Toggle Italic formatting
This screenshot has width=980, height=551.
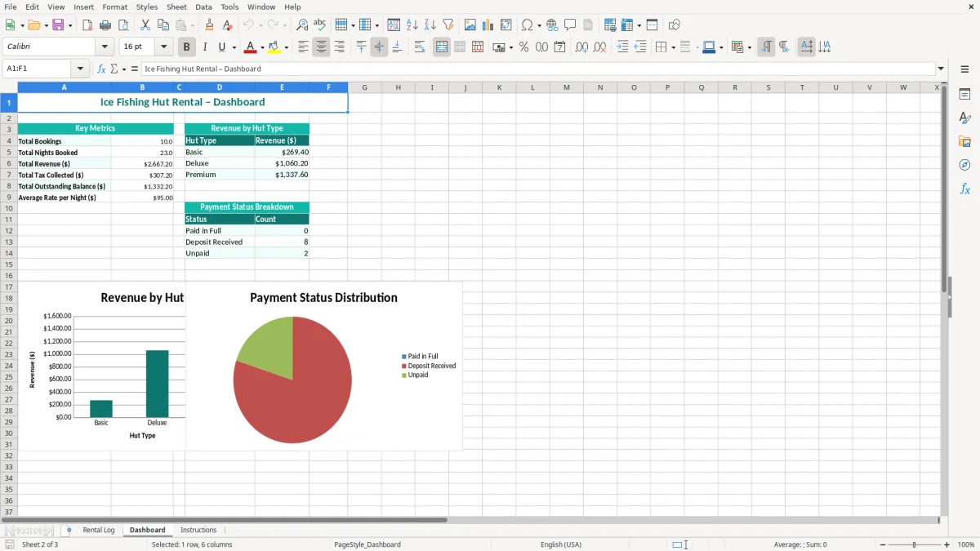pos(204,47)
